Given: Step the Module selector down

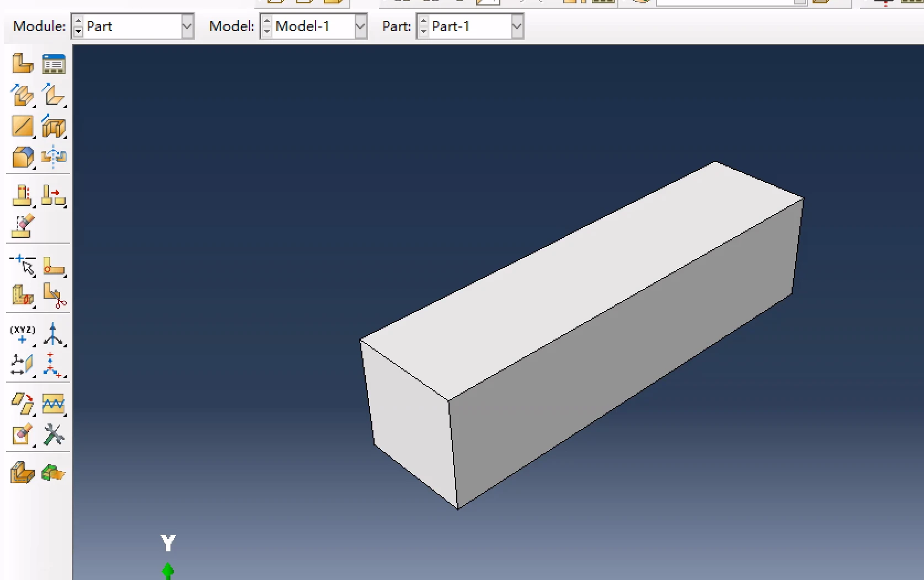Looking at the screenshot, I should [78, 32].
